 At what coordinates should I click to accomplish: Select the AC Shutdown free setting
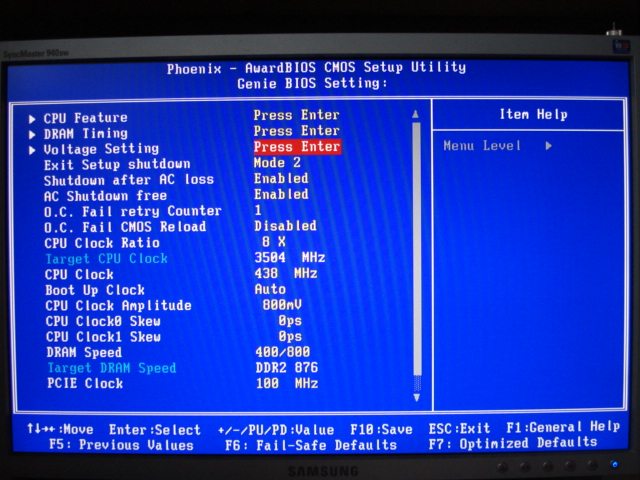105,196
